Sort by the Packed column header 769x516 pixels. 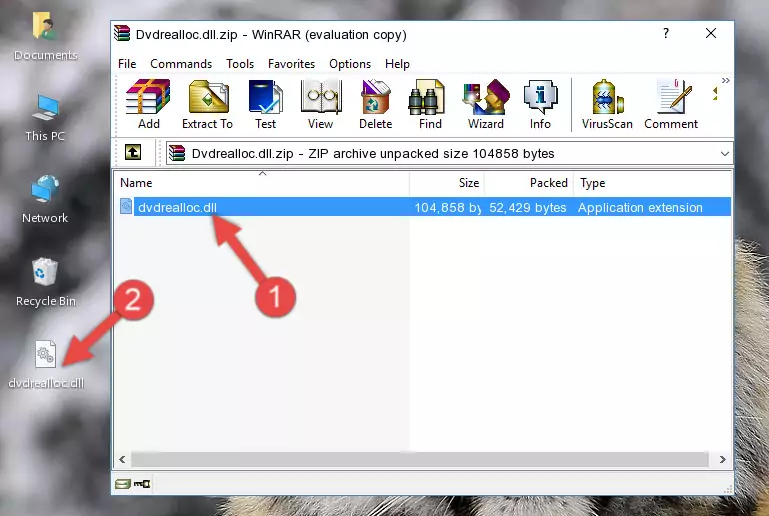click(529, 183)
